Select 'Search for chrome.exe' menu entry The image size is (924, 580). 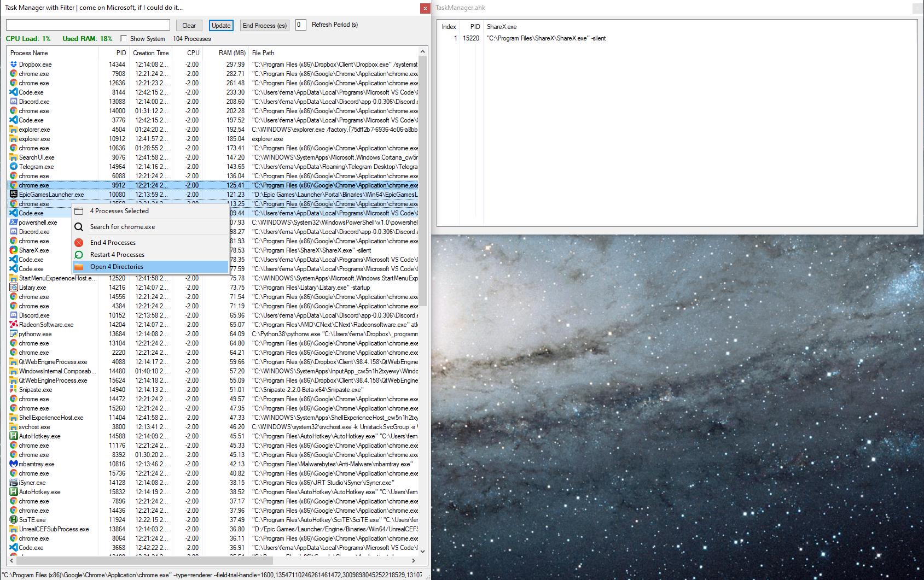point(150,227)
